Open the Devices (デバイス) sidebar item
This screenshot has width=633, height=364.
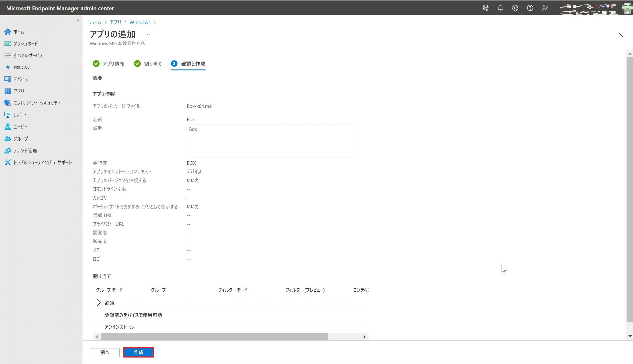click(21, 79)
